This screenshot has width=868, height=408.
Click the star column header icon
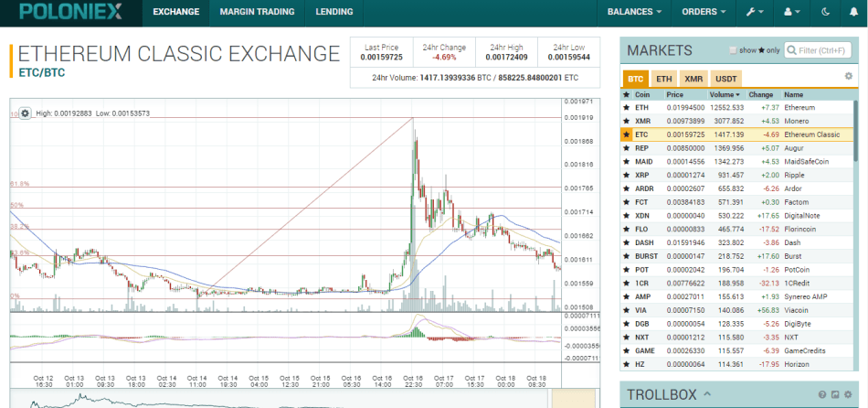point(627,95)
